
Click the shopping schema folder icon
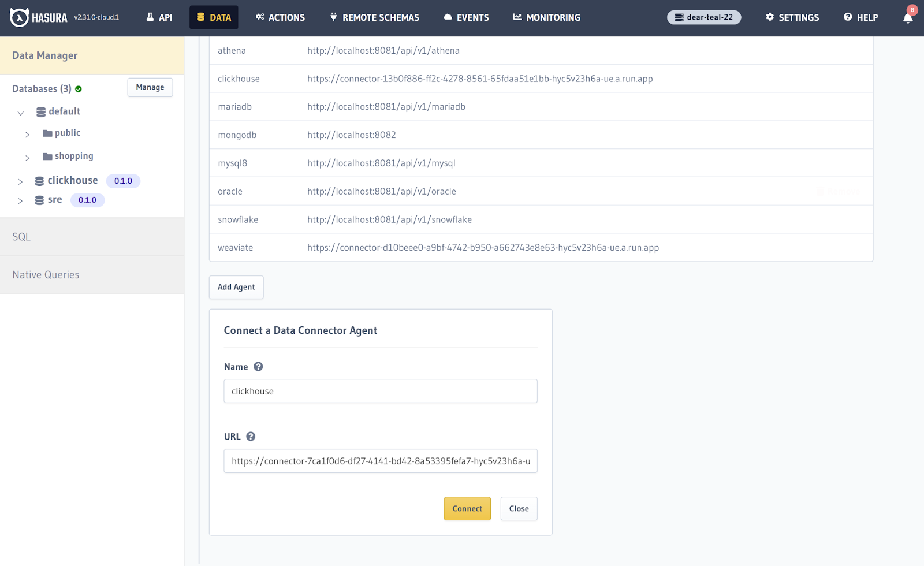coord(47,157)
